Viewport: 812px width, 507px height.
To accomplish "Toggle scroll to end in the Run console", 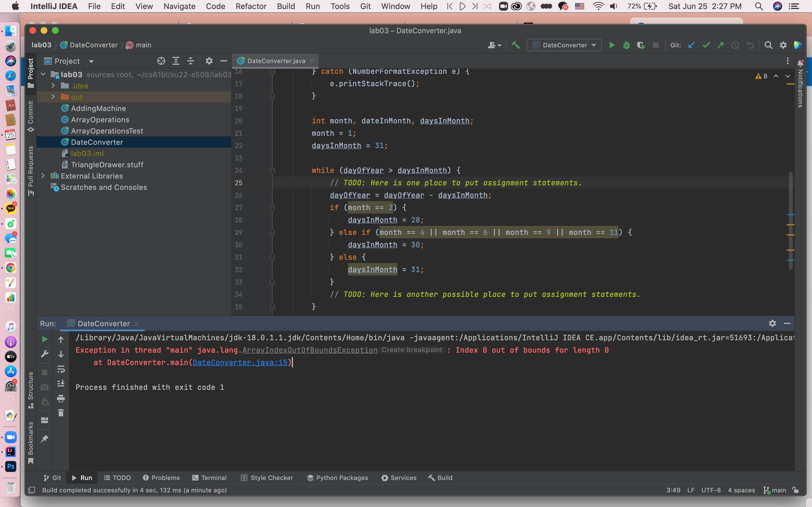I will coord(61,384).
